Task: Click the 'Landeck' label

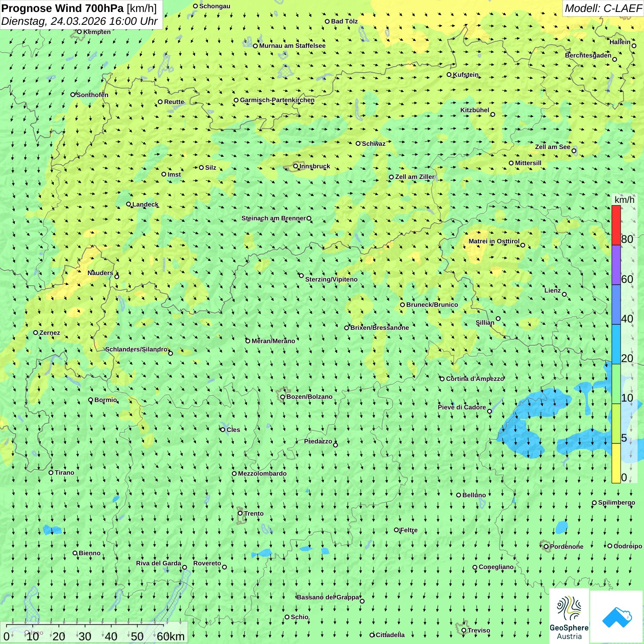Action: (145, 205)
